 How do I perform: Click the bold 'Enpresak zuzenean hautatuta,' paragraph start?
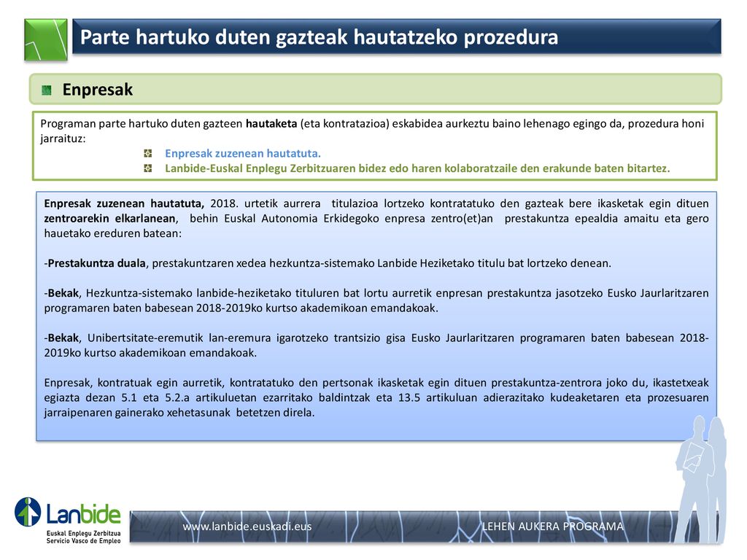coord(124,204)
